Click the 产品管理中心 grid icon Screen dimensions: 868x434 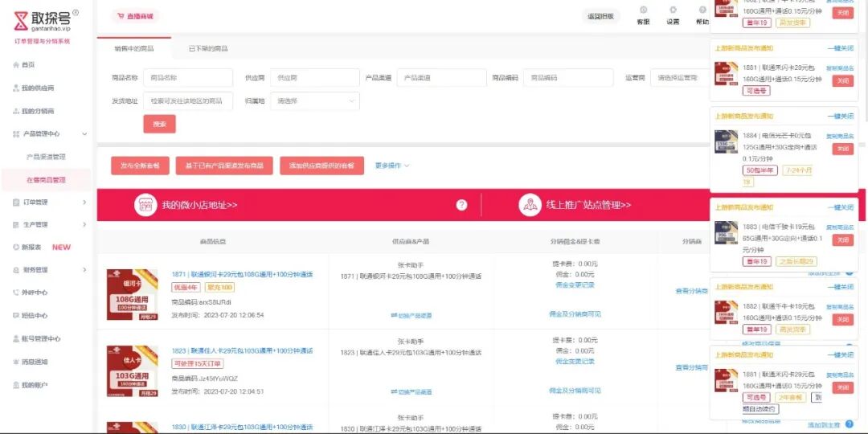coord(15,134)
